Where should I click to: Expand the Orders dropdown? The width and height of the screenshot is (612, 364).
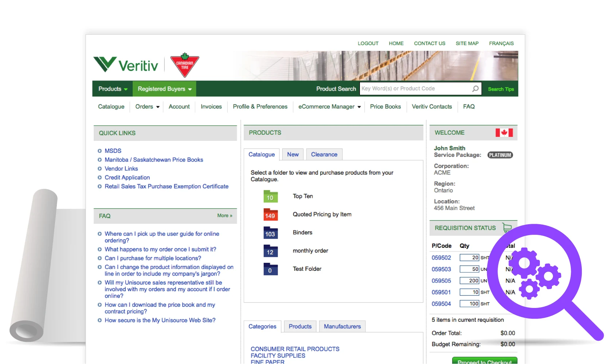coord(147,107)
